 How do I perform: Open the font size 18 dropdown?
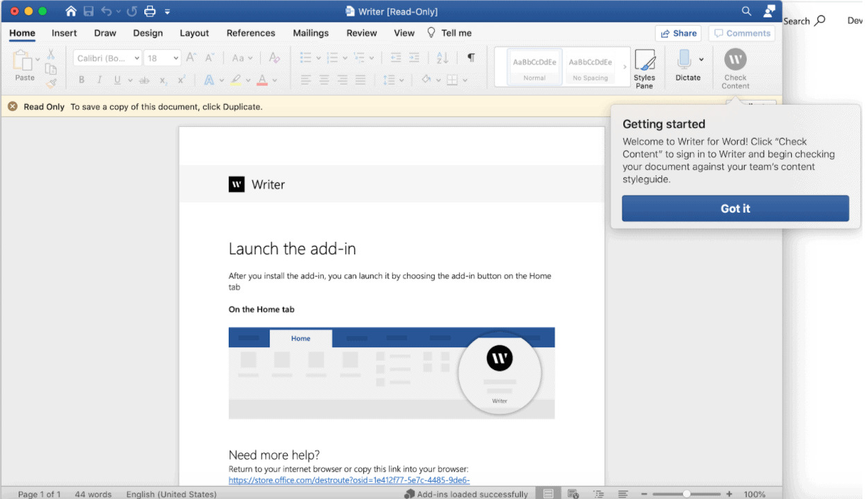pos(176,58)
